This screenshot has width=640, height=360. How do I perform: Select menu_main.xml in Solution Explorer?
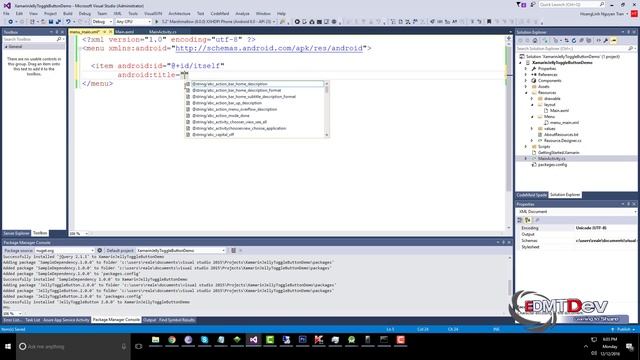click(x=564, y=122)
